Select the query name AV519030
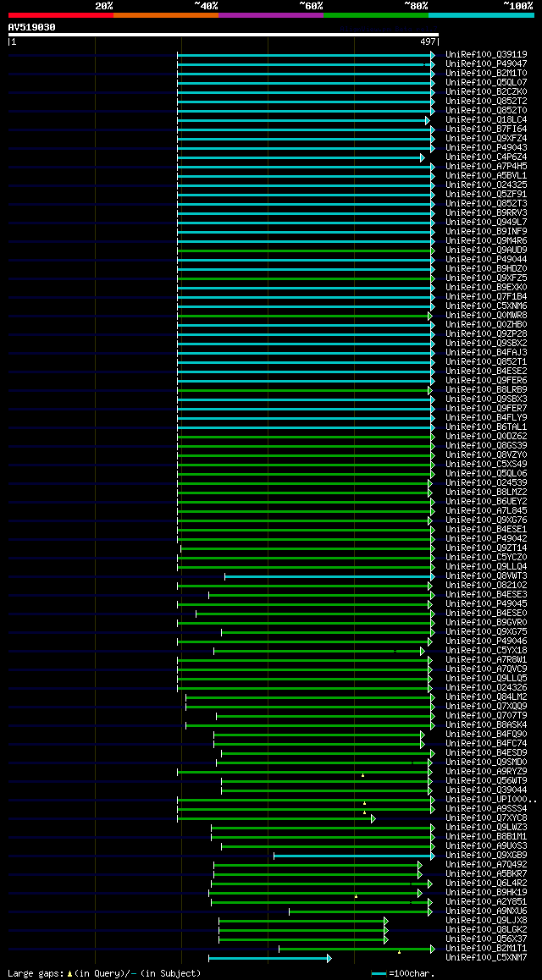The width and height of the screenshot is (542, 980). pos(32,27)
